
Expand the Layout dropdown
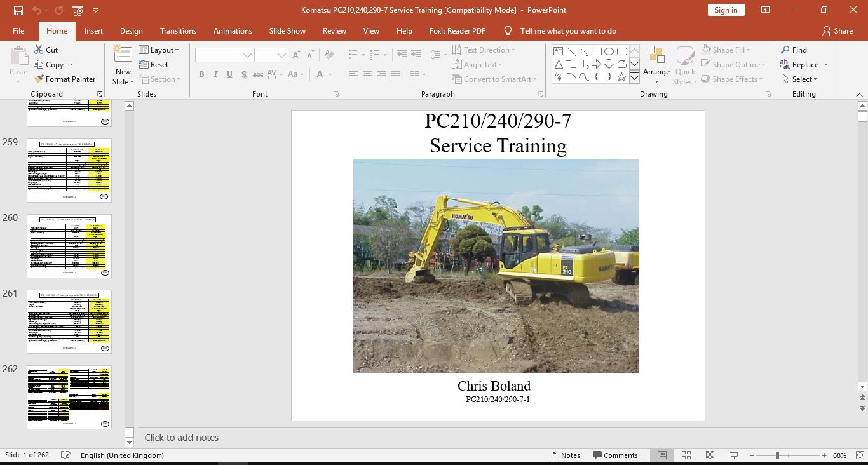coord(159,50)
